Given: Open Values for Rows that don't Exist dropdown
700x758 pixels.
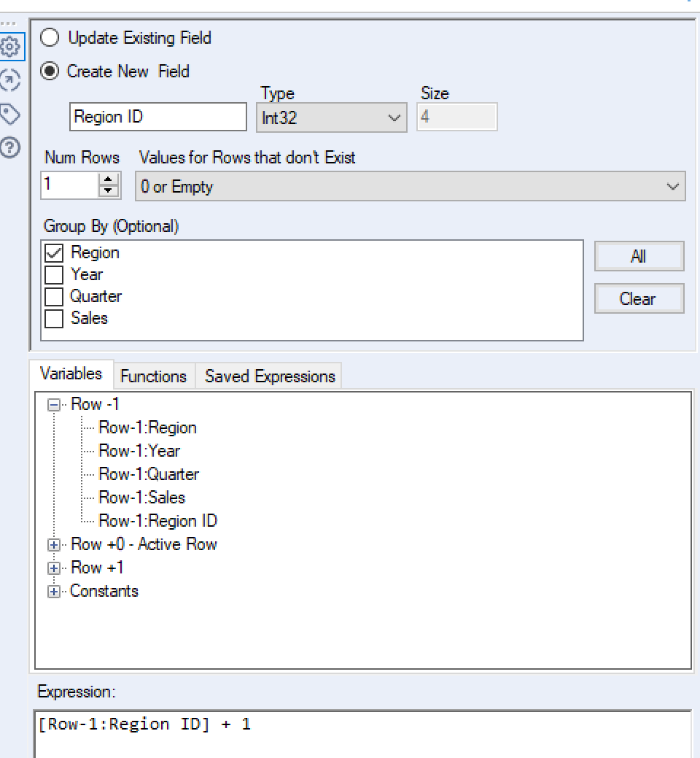Looking at the screenshot, I should click(411, 187).
